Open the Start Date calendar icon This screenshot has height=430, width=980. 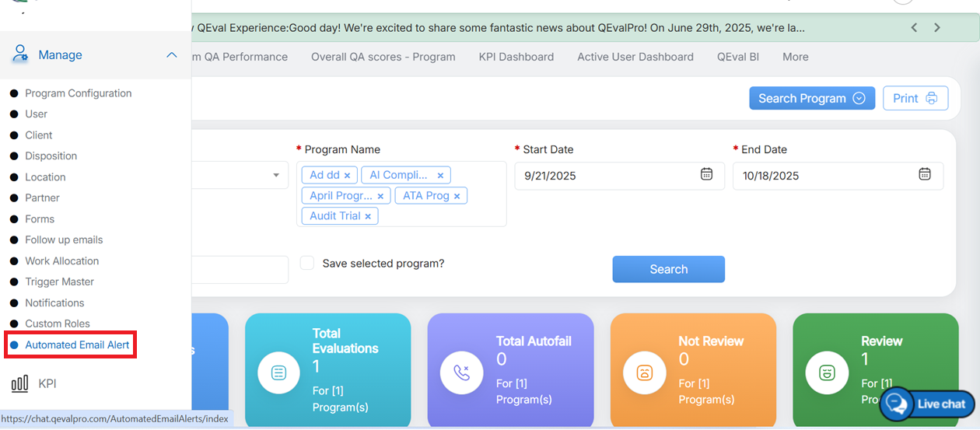(706, 174)
